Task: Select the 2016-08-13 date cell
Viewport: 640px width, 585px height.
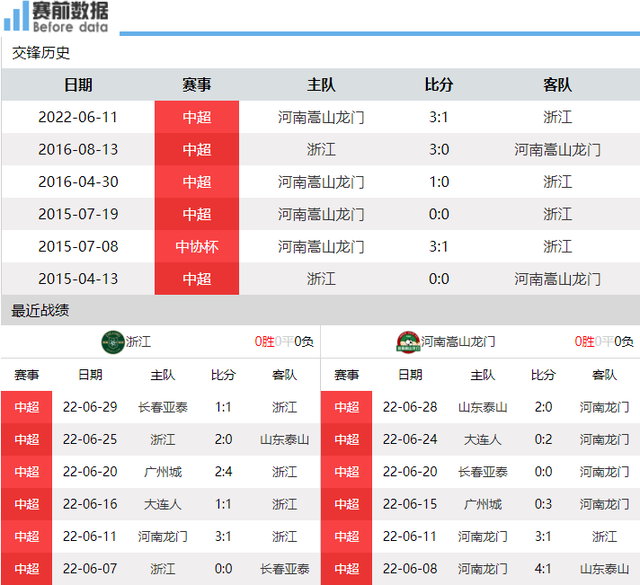Action: tap(78, 149)
